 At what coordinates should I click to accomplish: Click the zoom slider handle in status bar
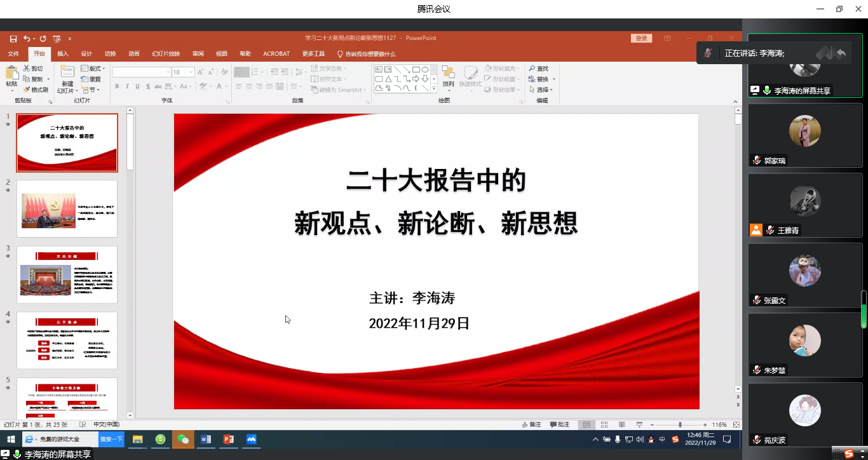coord(680,424)
